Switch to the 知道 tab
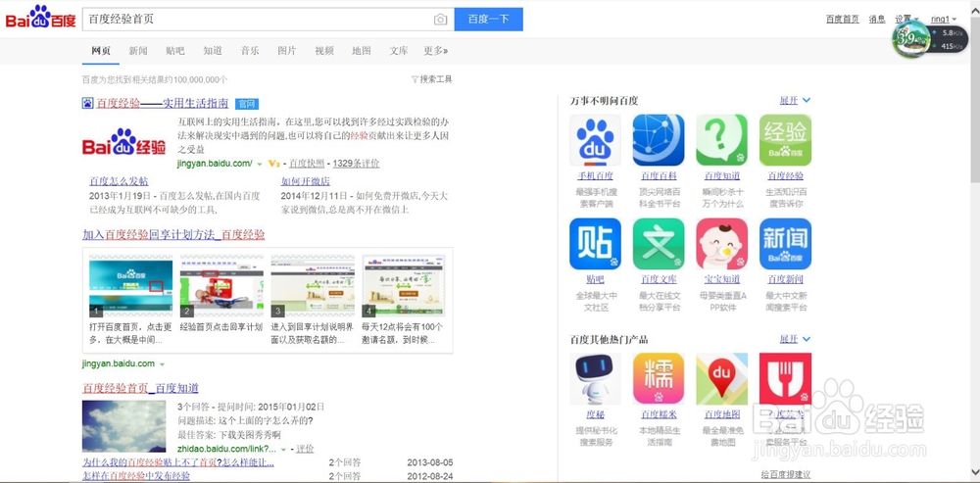 click(213, 51)
